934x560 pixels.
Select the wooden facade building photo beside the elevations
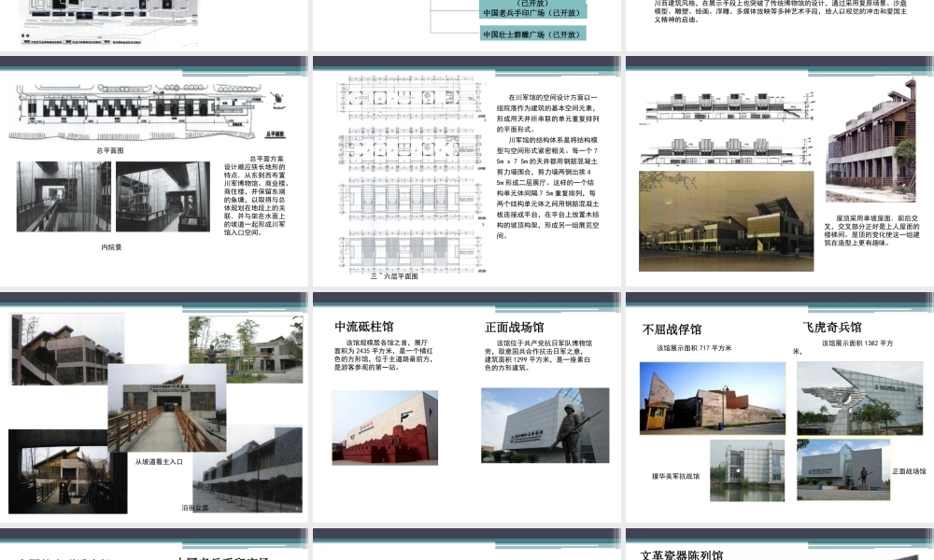(870, 140)
